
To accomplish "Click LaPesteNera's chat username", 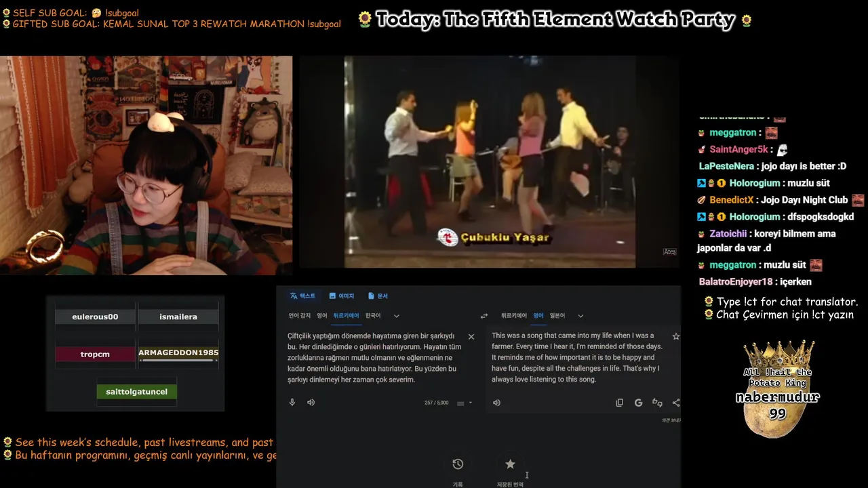I will click(726, 166).
